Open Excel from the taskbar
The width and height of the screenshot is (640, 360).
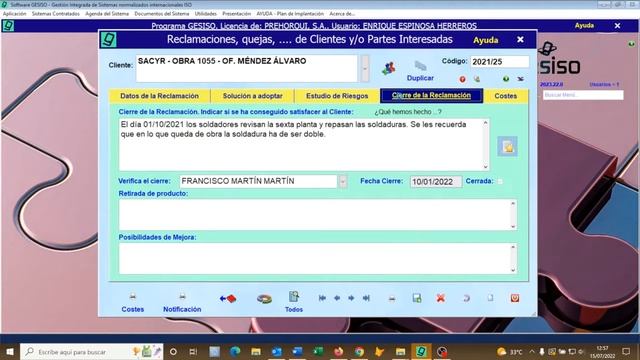318,351
